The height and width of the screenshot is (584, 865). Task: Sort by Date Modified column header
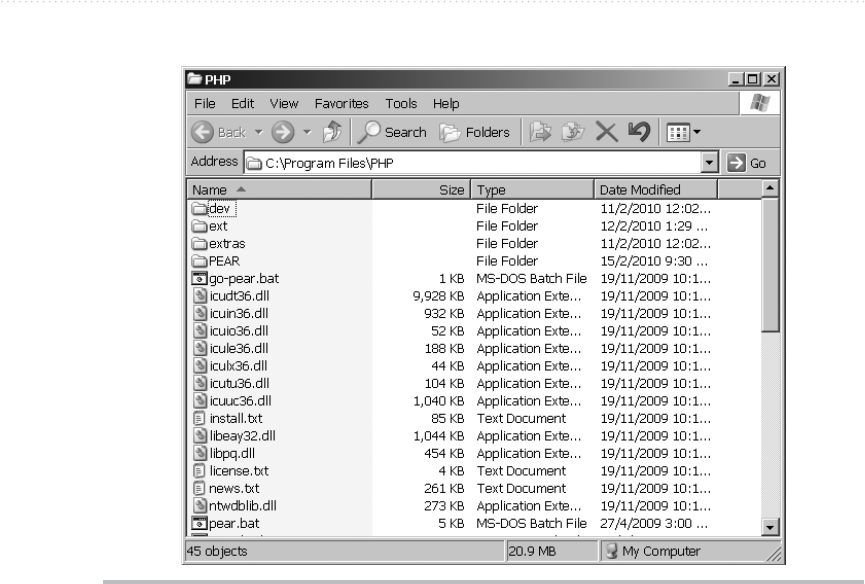coord(656,190)
